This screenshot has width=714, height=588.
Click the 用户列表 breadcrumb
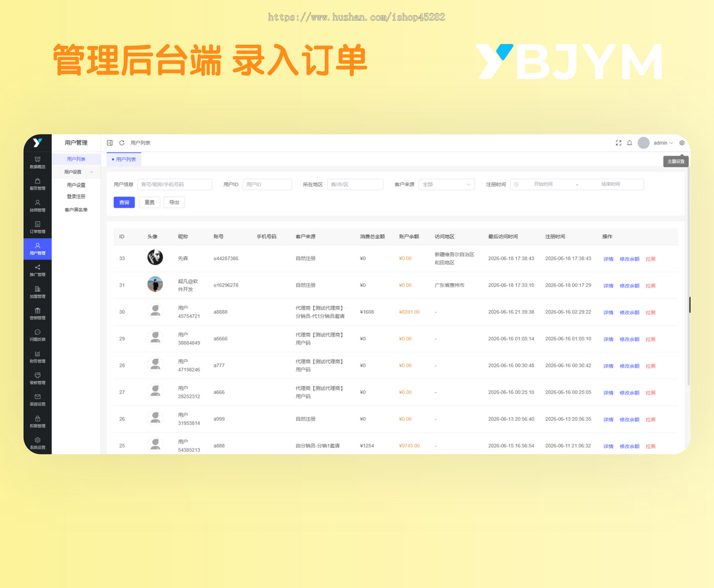140,143
